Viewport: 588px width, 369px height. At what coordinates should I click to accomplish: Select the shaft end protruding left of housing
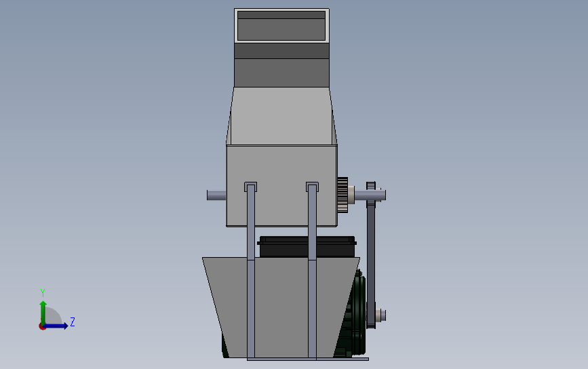pos(216,195)
